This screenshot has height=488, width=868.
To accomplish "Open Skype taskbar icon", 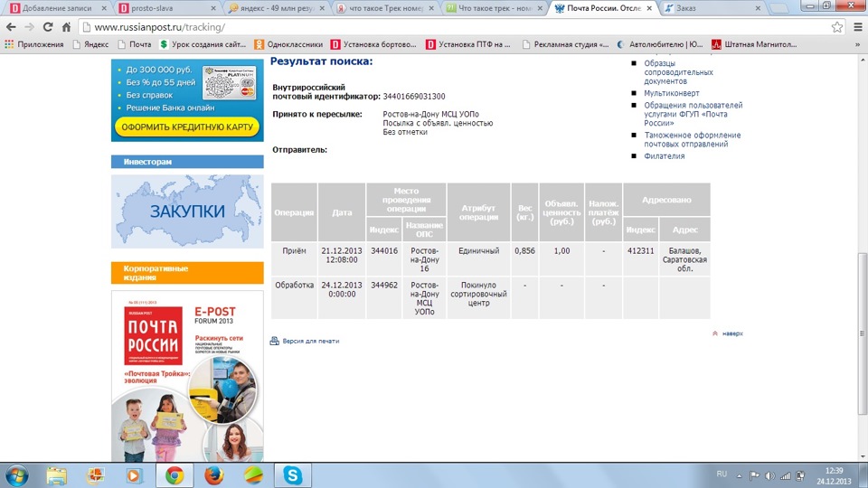I will pyautogui.click(x=292, y=475).
